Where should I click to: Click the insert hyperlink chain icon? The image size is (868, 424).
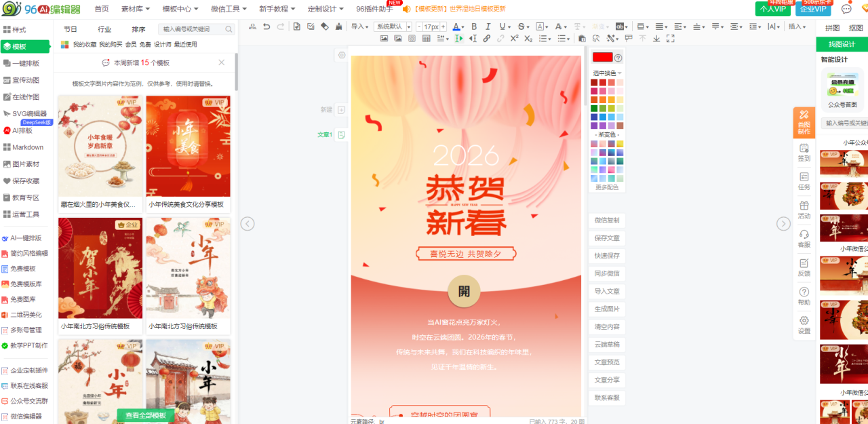coord(487,39)
